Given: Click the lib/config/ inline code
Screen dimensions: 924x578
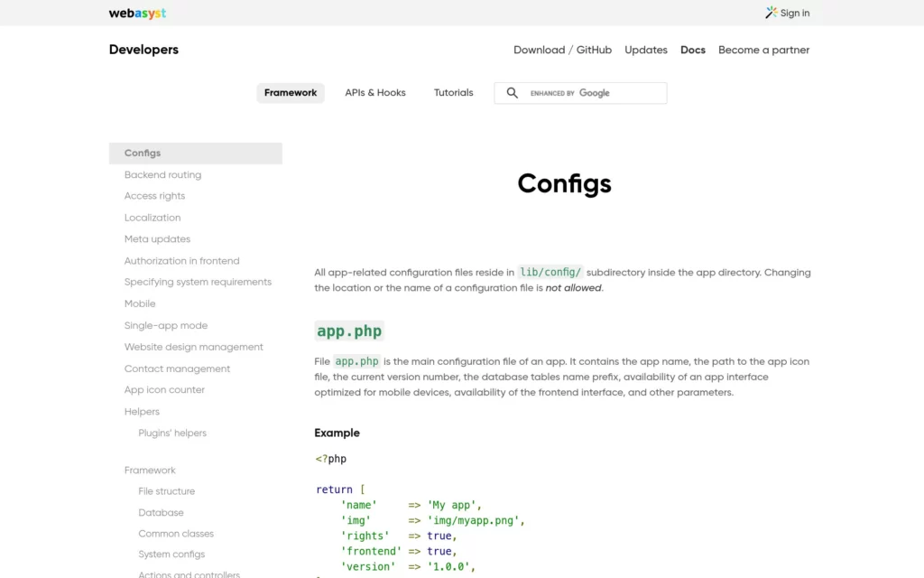Looking at the screenshot, I should click(550, 272).
